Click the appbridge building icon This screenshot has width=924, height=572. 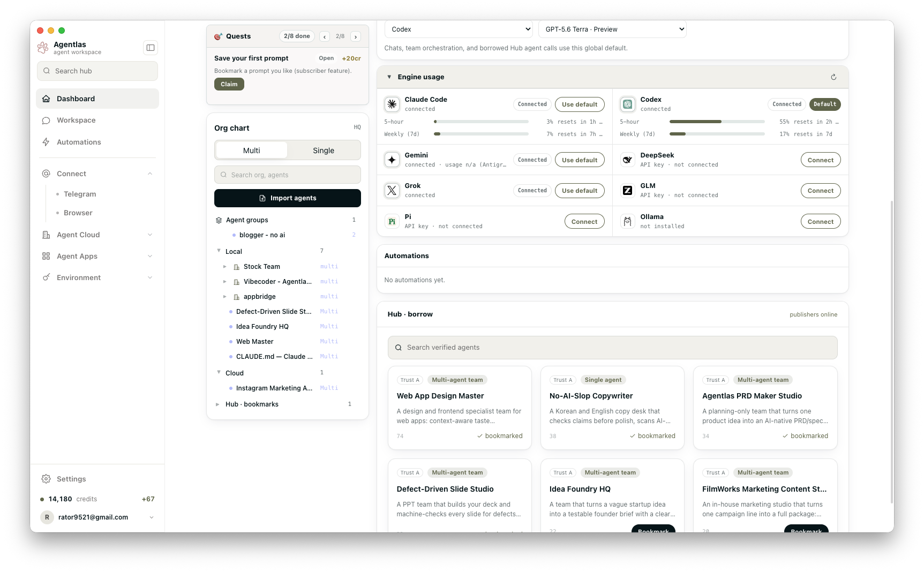click(236, 297)
